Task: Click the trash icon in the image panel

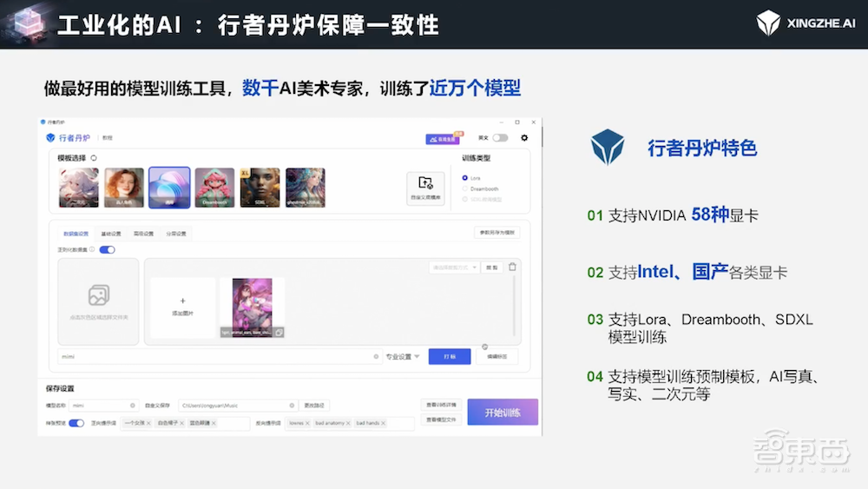Action: [x=513, y=267]
